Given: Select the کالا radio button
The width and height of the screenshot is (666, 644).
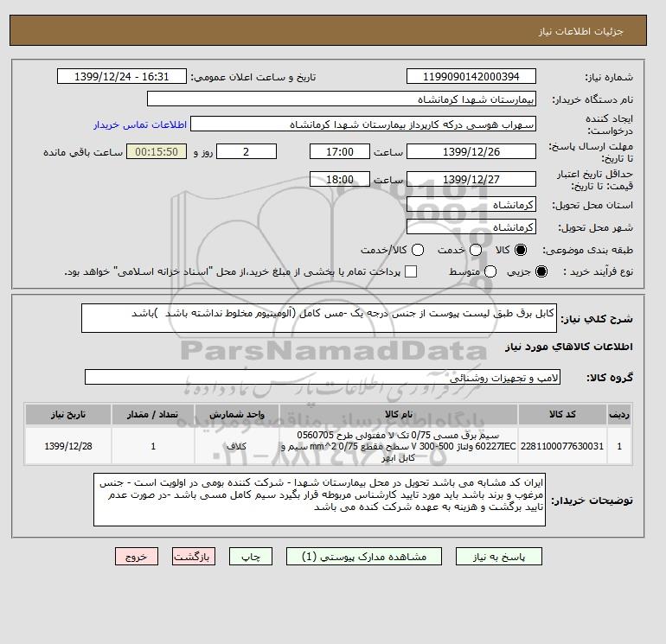Looking at the screenshot, I should (x=521, y=250).
